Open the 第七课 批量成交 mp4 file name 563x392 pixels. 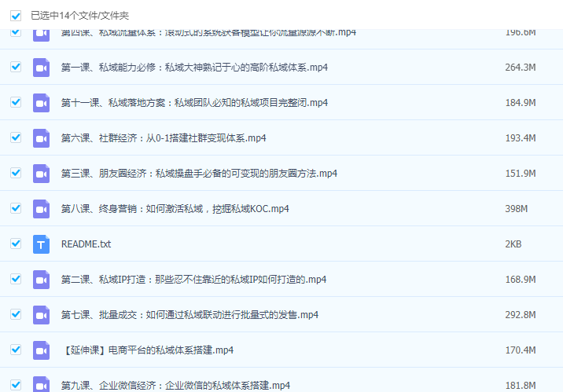coord(190,315)
